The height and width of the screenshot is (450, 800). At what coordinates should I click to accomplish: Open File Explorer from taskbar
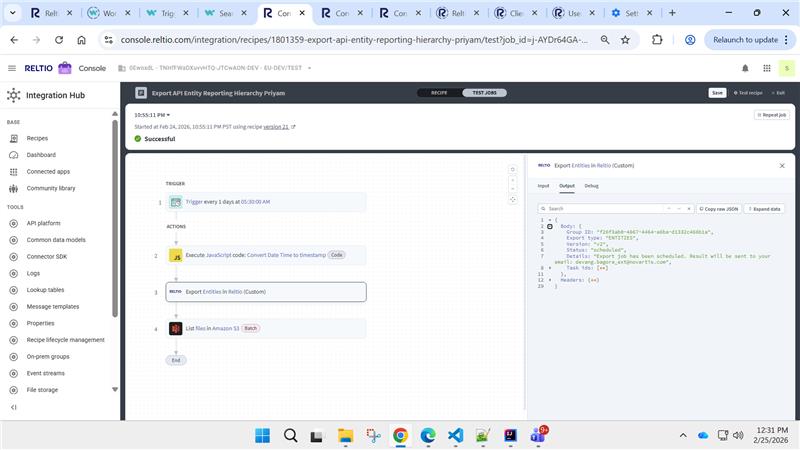click(345, 435)
